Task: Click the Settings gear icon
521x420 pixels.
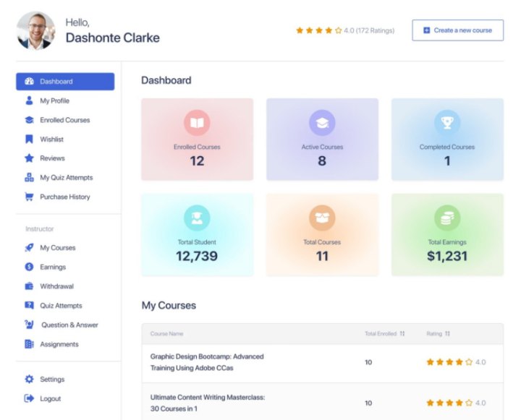Action: (29, 380)
